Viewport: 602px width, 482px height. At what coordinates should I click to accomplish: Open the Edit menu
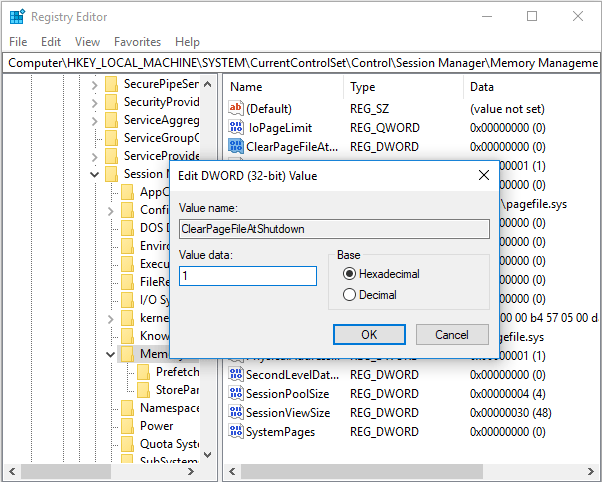51,41
